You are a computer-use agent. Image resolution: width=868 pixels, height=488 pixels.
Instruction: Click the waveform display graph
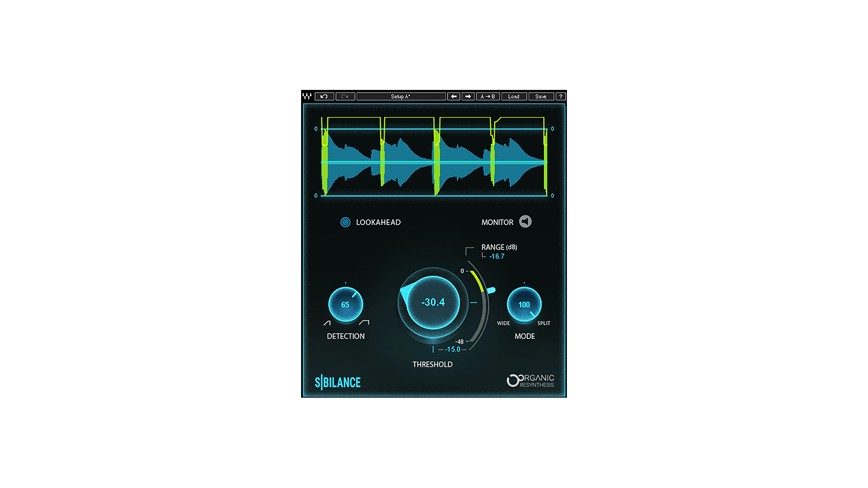[x=434, y=158]
